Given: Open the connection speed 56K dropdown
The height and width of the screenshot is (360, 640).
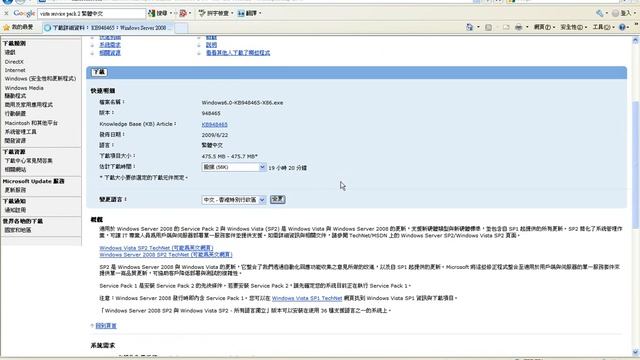Looking at the screenshot, I should (234, 167).
